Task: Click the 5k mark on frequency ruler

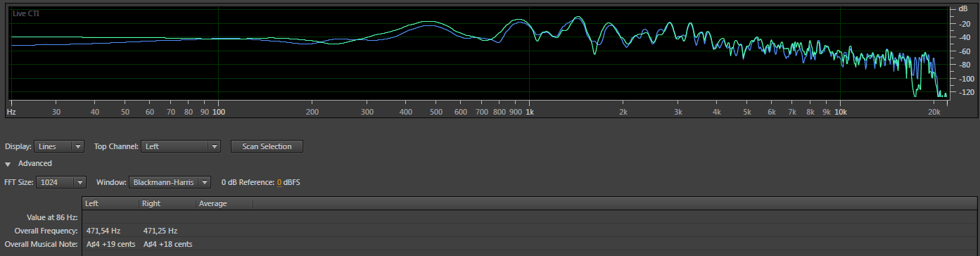Action: (746, 112)
